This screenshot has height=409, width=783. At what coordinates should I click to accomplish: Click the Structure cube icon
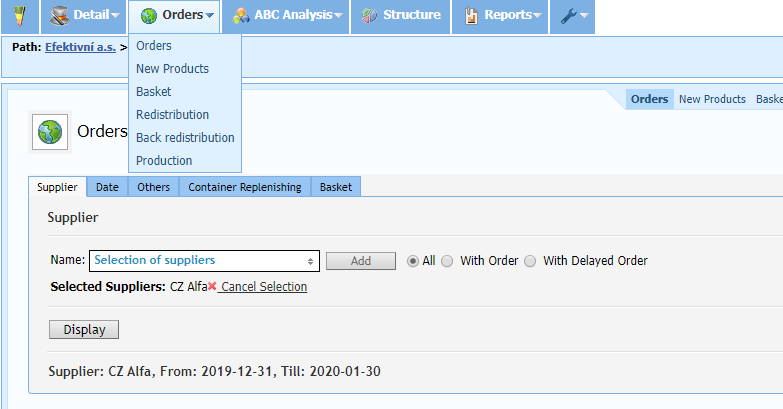[370, 16]
